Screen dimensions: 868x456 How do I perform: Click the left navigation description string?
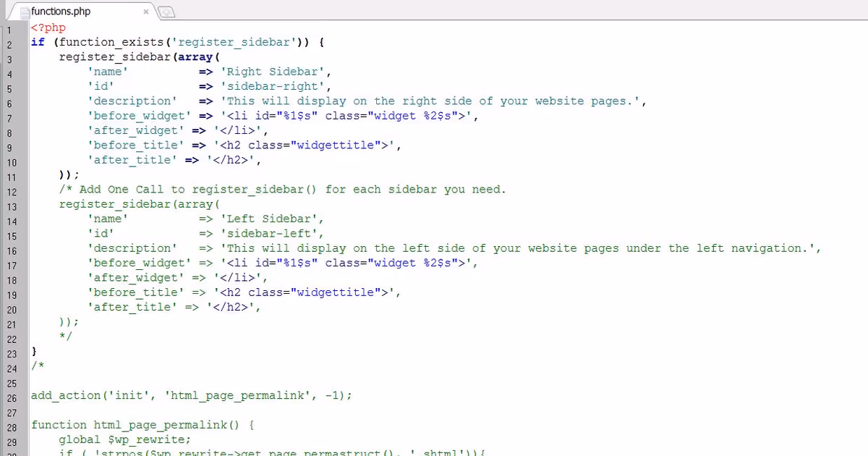tap(517, 248)
